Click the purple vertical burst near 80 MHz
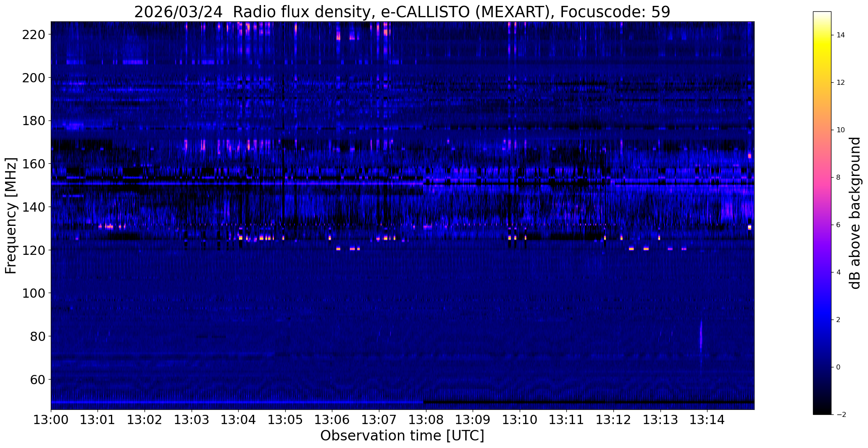Screen dimensions: 868x448 coord(701,336)
